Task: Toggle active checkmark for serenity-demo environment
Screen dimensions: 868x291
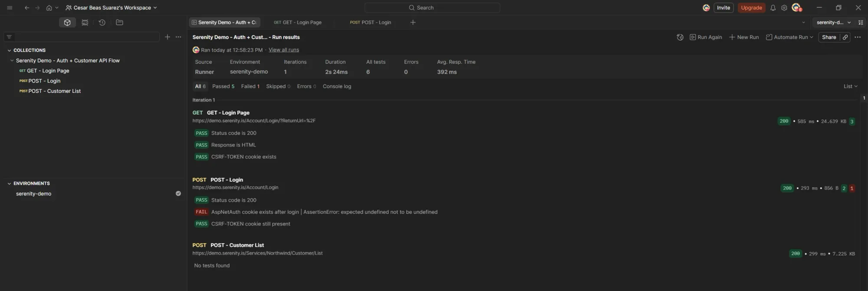Action: 178,193
